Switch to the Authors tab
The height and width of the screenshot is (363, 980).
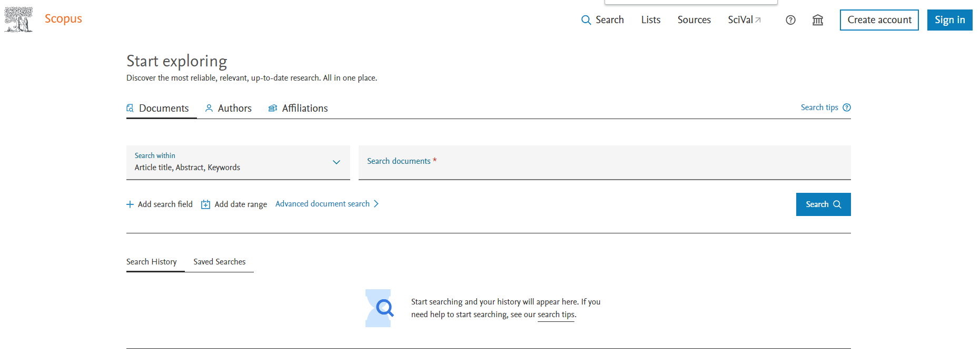(x=229, y=108)
